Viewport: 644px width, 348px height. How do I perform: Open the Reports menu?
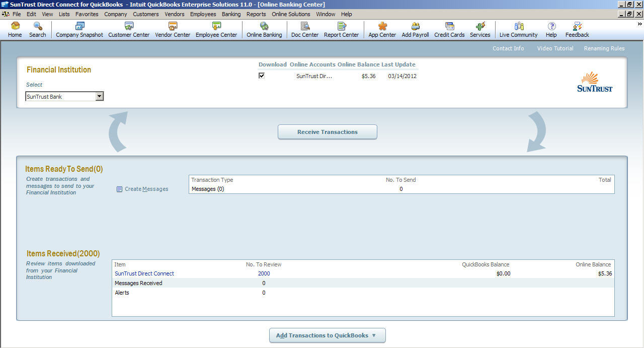point(256,14)
